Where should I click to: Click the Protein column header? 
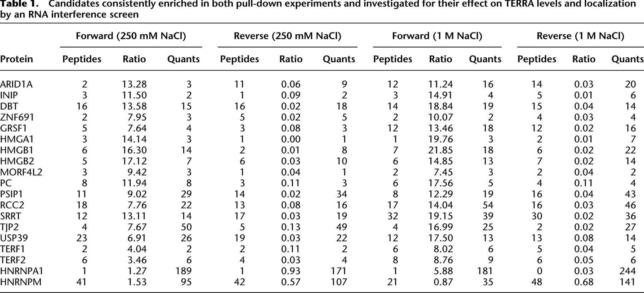click(x=16, y=59)
